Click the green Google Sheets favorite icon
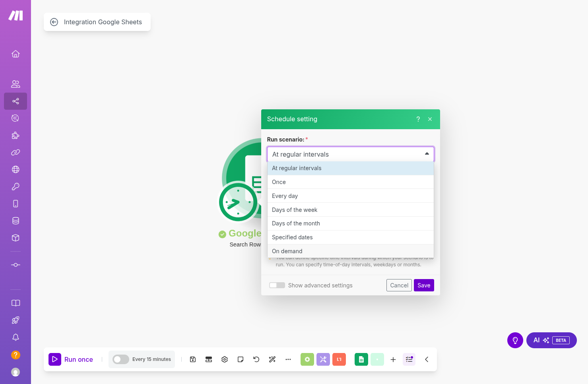The height and width of the screenshot is (384, 588). (361, 359)
